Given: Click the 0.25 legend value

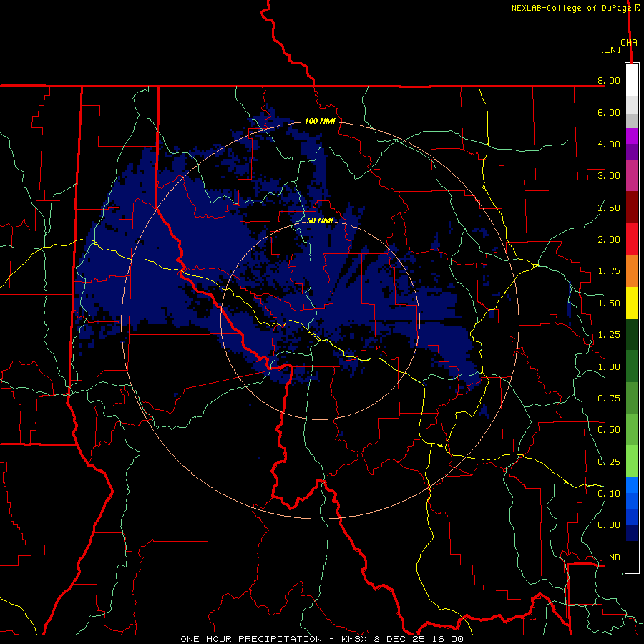Looking at the screenshot, I should (x=609, y=462).
